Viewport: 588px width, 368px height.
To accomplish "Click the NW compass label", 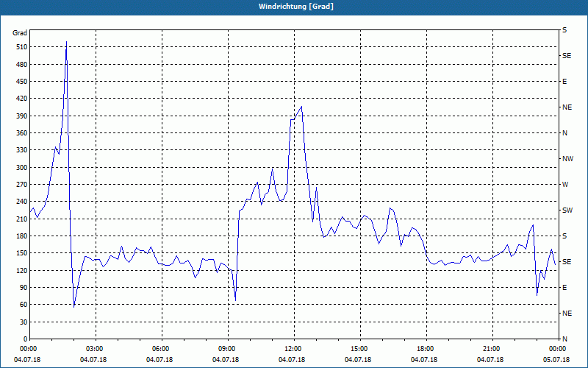I will [567, 159].
